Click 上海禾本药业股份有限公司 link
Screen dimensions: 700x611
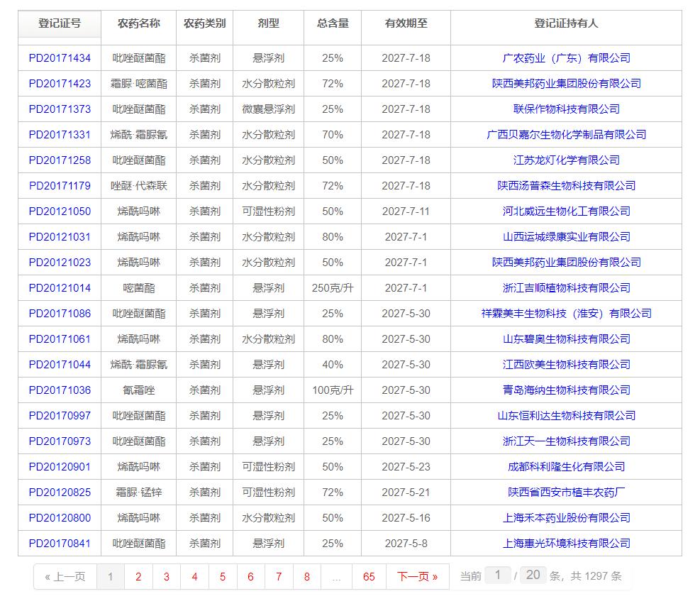(x=566, y=518)
